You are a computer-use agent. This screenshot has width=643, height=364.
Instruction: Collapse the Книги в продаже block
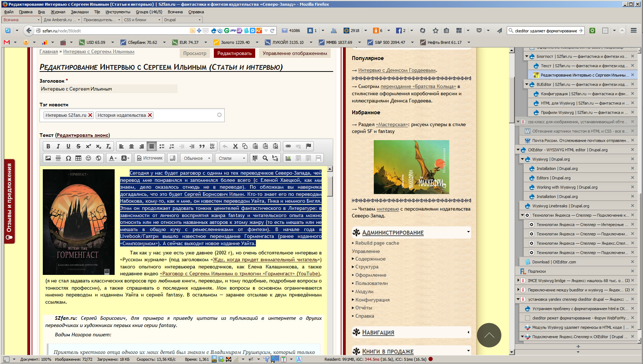tap(468, 351)
